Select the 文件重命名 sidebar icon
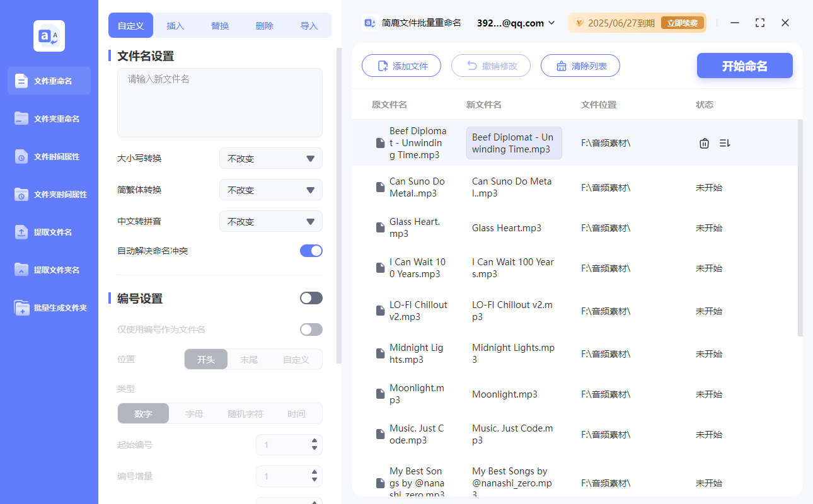Image resolution: width=813 pixels, height=504 pixels. click(x=48, y=81)
